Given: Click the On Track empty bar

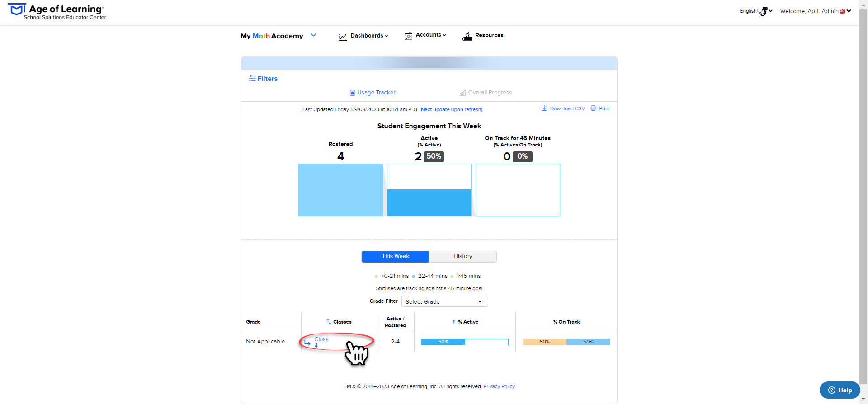Looking at the screenshot, I should coord(518,190).
